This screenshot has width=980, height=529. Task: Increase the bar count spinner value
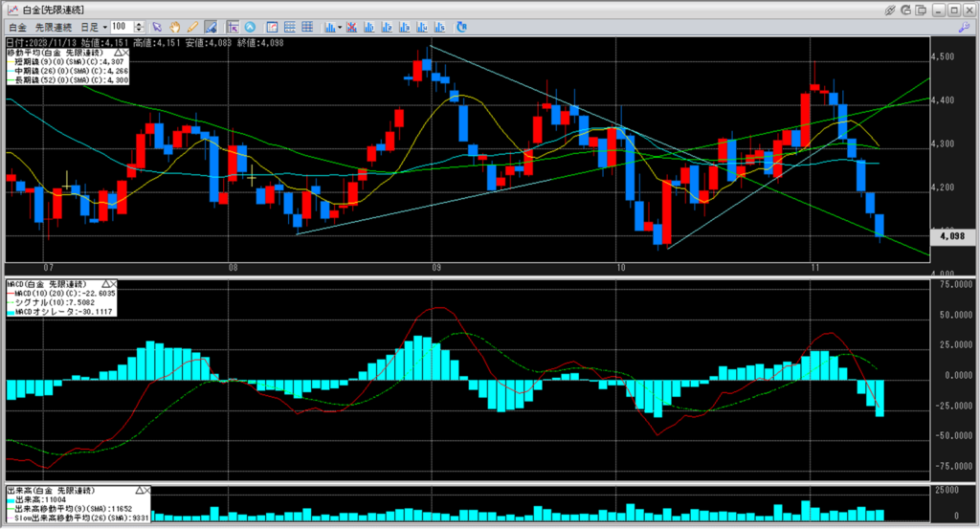point(140,24)
